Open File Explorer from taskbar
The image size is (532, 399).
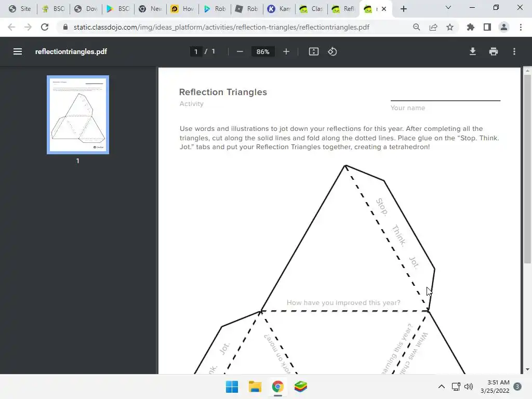(x=255, y=387)
